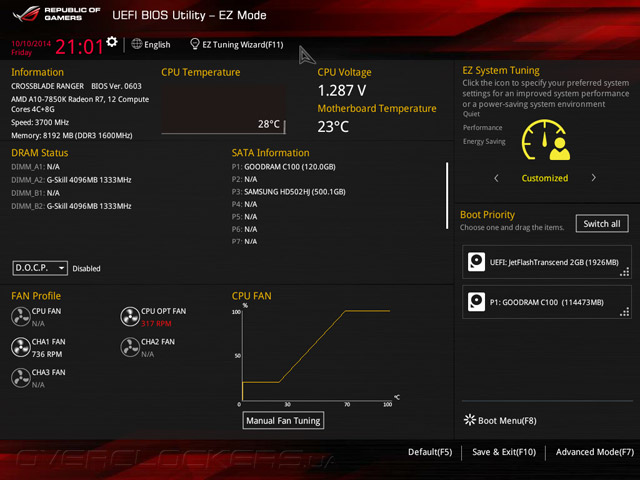640x480 pixels.
Task: Click the JetFlashTranscend boot device disk icon
Action: point(476,262)
